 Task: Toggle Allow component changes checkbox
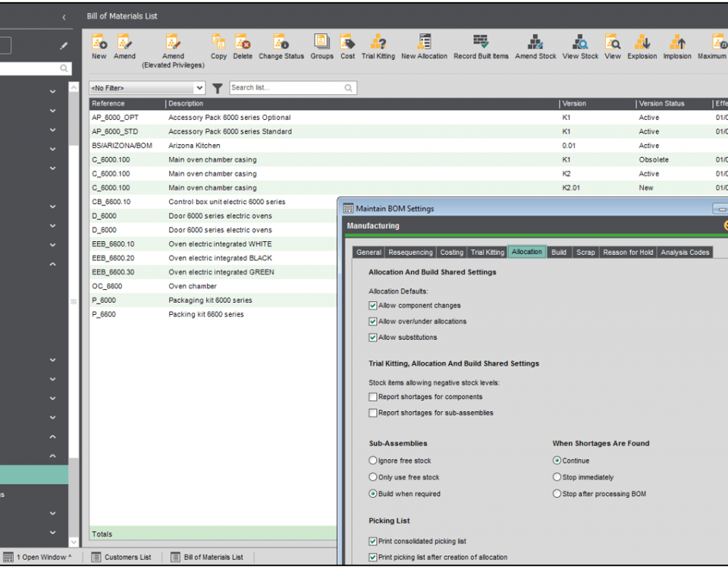pyautogui.click(x=372, y=306)
